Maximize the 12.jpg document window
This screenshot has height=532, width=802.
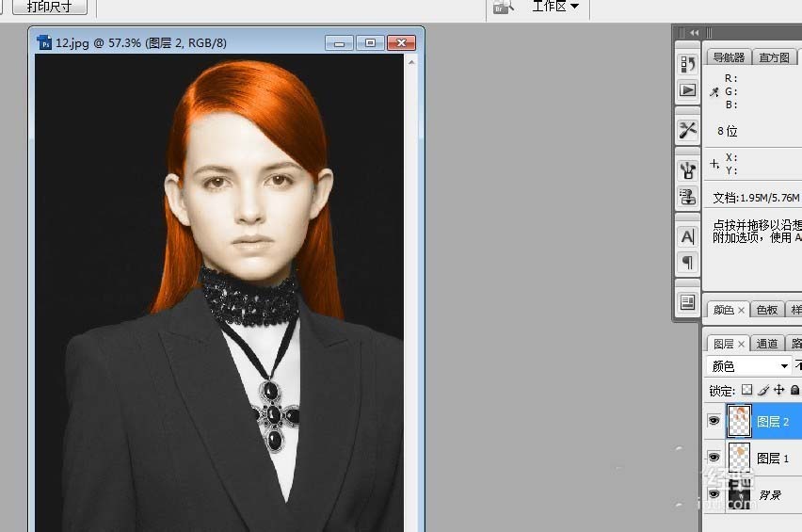pyautogui.click(x=370, y=43)
